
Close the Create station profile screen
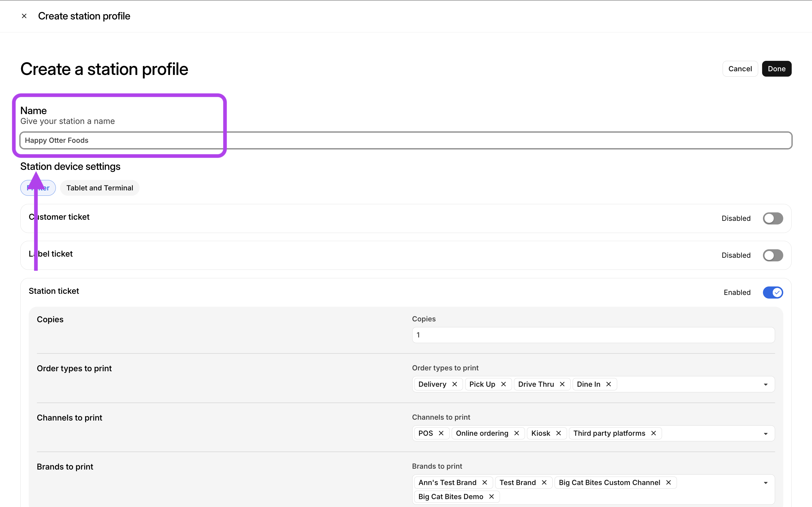click(24, 16)
